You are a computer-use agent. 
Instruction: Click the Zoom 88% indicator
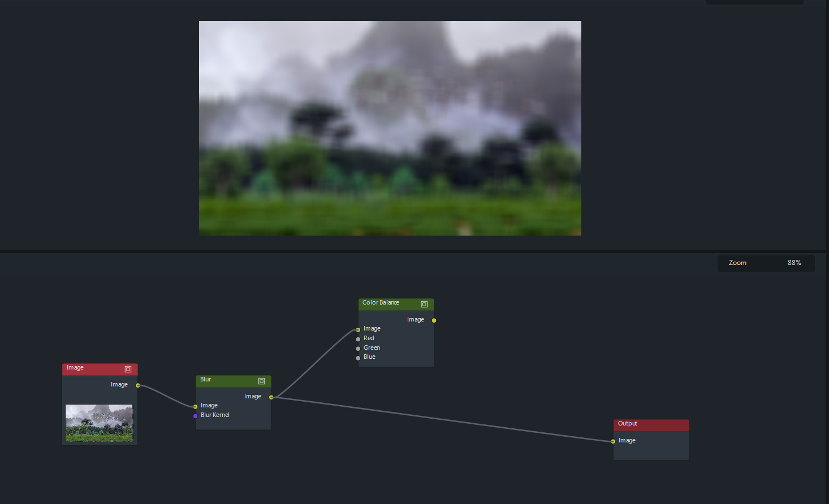pos(766,263)
